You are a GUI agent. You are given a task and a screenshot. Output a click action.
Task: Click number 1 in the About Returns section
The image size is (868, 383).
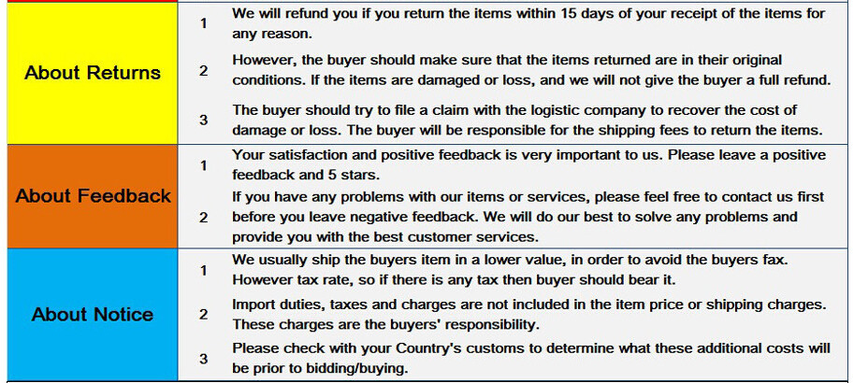click(x=204, y=23)
